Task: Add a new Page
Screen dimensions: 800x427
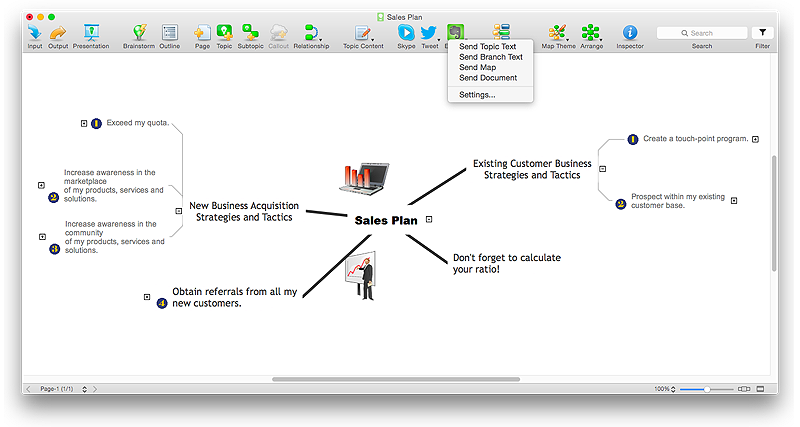Action: [x=202, y=33]
